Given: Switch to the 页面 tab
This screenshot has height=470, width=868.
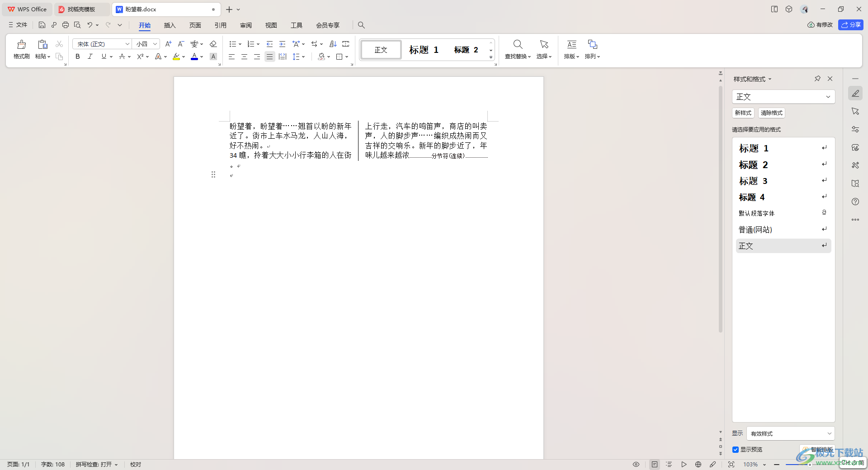Looking at the screenshot, I should pyautogui.click(x=195, y=25).
